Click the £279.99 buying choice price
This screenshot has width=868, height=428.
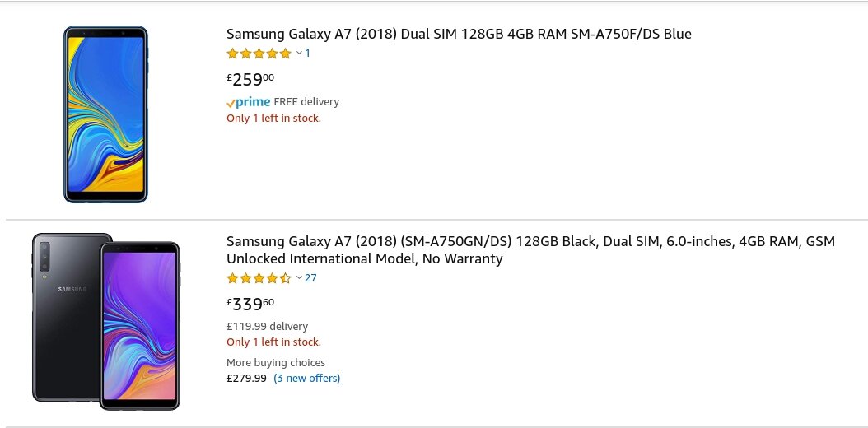click(x=246, y=379)
